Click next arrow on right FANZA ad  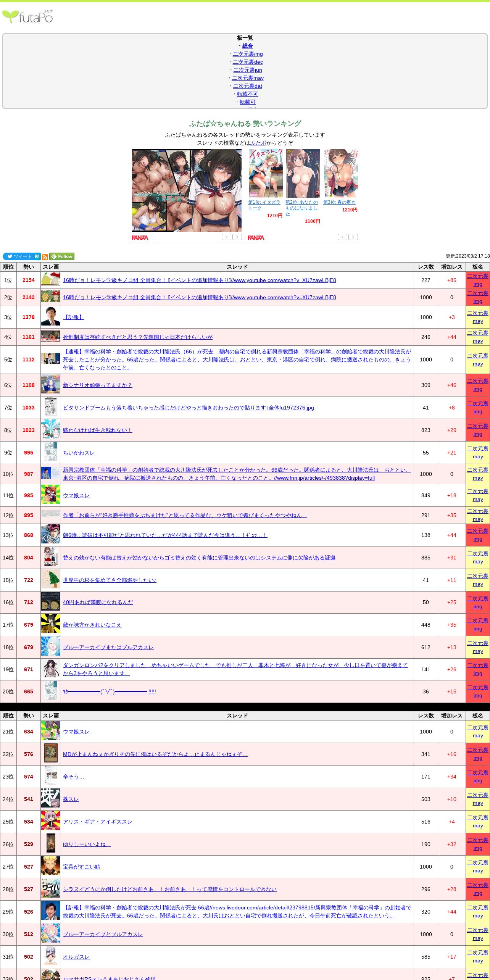353,237
